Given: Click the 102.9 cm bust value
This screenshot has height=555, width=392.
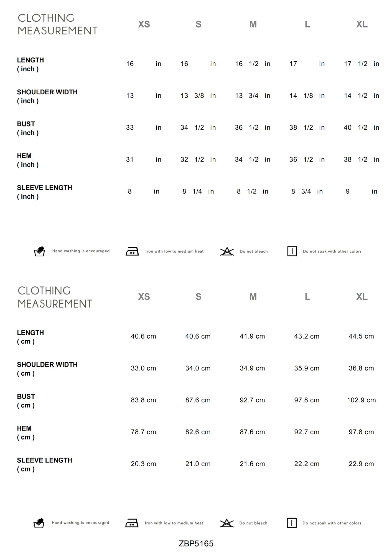Looking at the screenshot, I should pyautogui.click(x=361, y=400).
